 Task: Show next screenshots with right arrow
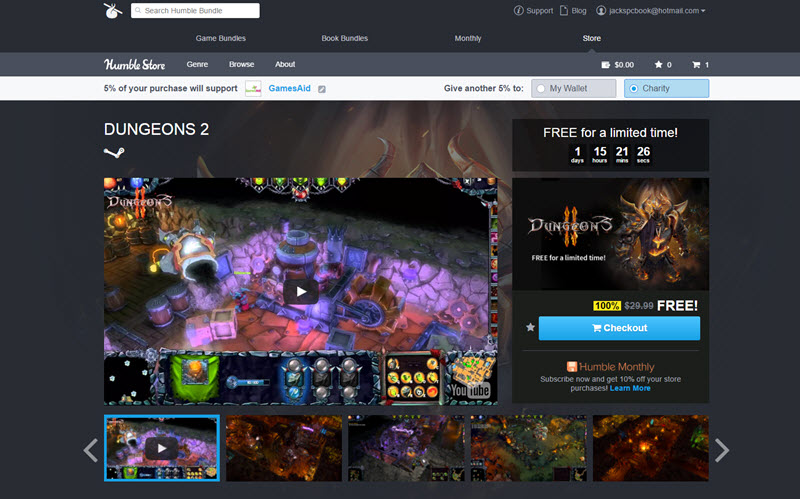(721, 450)
